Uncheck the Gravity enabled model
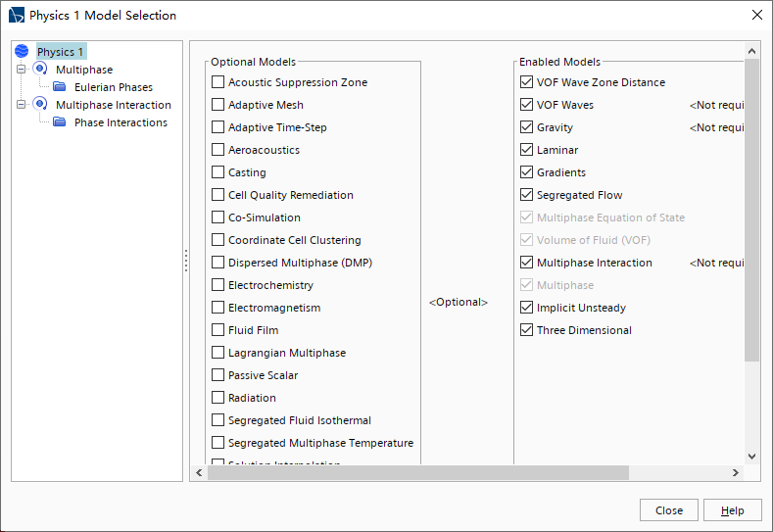This screenshot has height=532, width=773. pyautogui.click(x=527, y=127)
